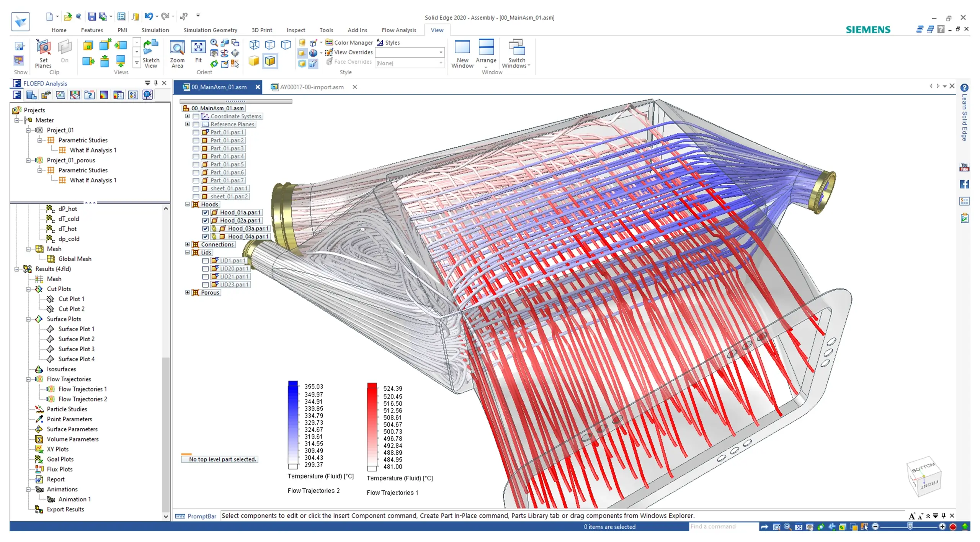
Task: Select the Volume Parameters item
Action: pyautogui.click(x=72, y=439)
